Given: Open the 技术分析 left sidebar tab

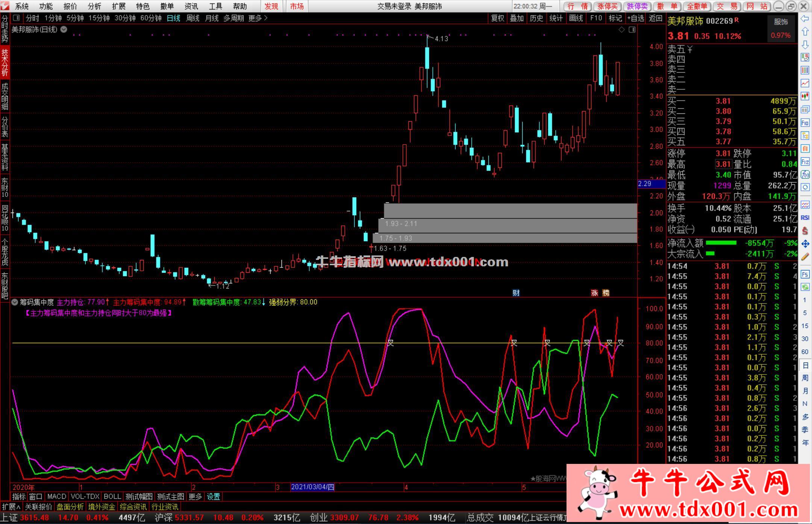Looking at the screenshot, I should tap(5, 62).
